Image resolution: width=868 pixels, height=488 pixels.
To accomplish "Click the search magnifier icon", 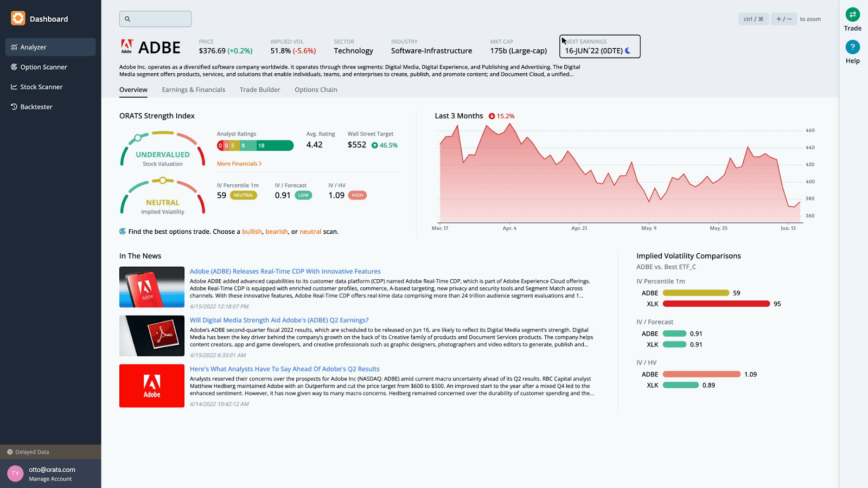I will [127, 19].
